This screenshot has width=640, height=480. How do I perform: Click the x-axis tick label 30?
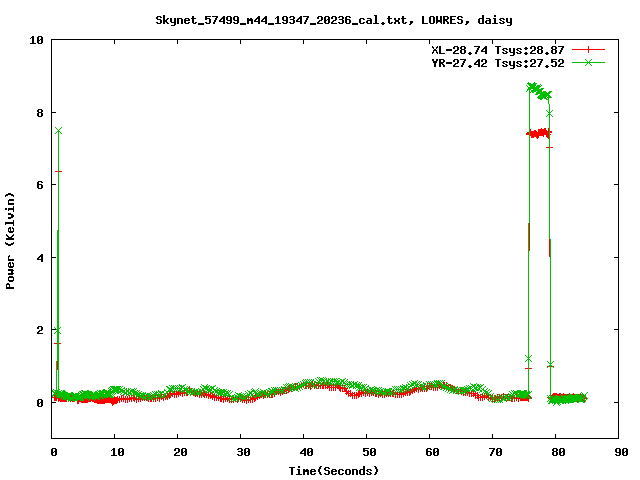point(243,452)
